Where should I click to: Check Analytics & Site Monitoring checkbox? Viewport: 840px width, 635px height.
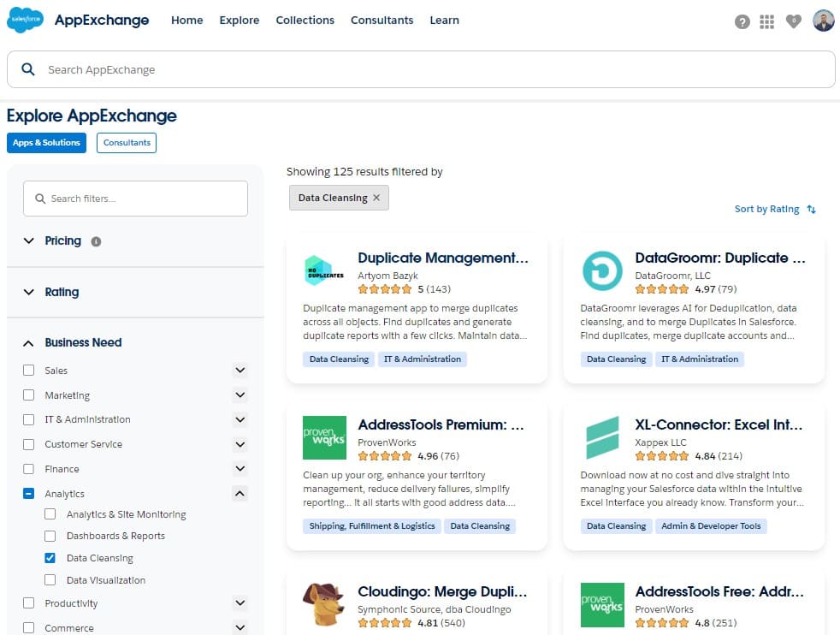pos(50,513)
